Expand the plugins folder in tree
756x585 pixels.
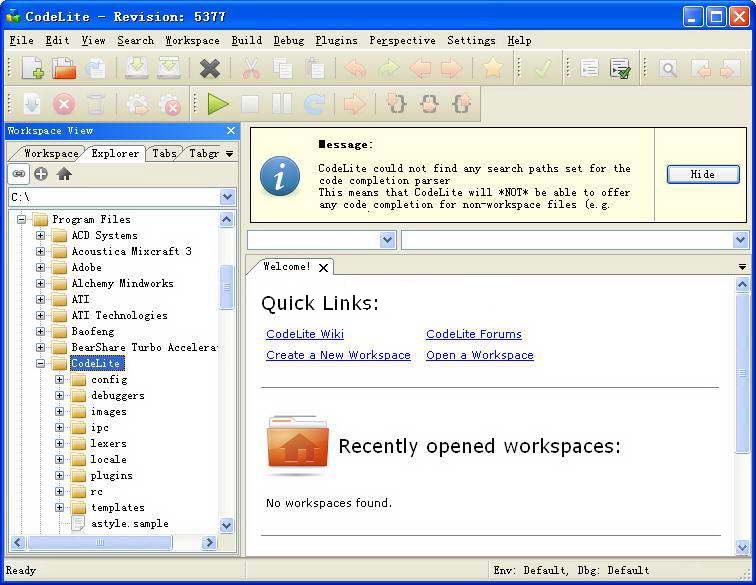pyautogui.click(x=59, y=476)
